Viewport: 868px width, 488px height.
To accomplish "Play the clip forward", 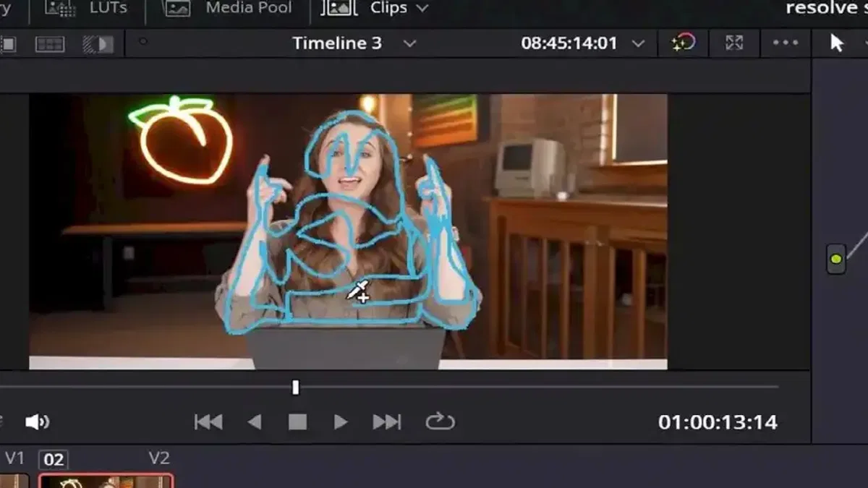I will [x=341, y=421].
